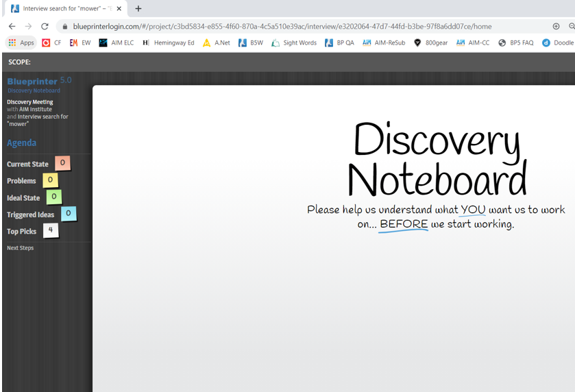Close the Interview search tab

pyautogui.click(x=119, y=8)
